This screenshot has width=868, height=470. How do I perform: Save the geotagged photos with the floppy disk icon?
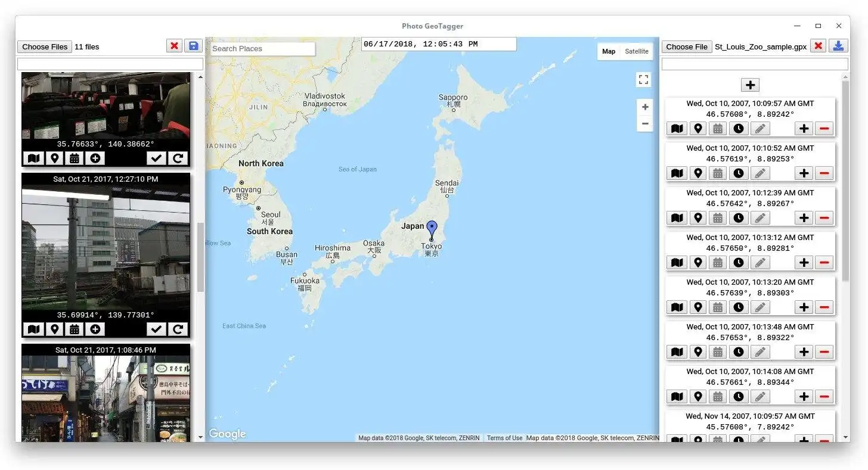point(193,46)
